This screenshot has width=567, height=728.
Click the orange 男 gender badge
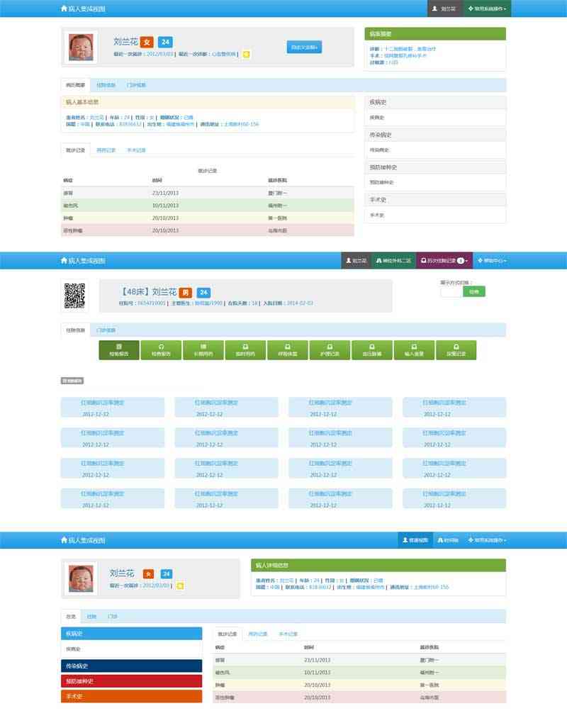point(185,293)
